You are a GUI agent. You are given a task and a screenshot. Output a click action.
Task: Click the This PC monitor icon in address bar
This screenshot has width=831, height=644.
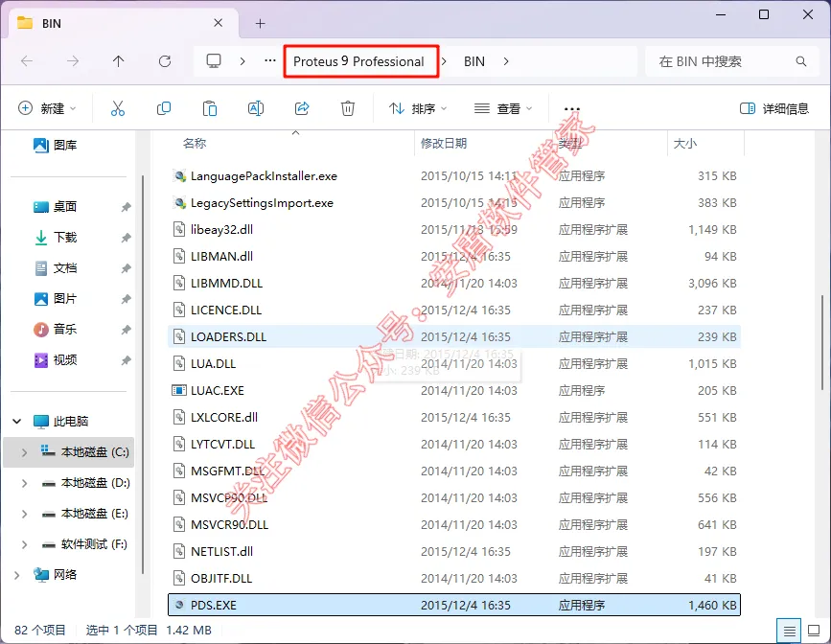point(214,61)
